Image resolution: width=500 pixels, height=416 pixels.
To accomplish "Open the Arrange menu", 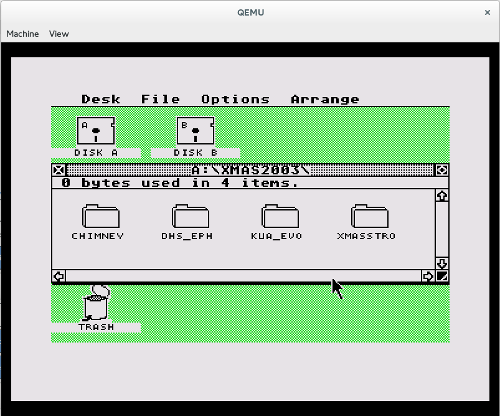I will point(325,99).
